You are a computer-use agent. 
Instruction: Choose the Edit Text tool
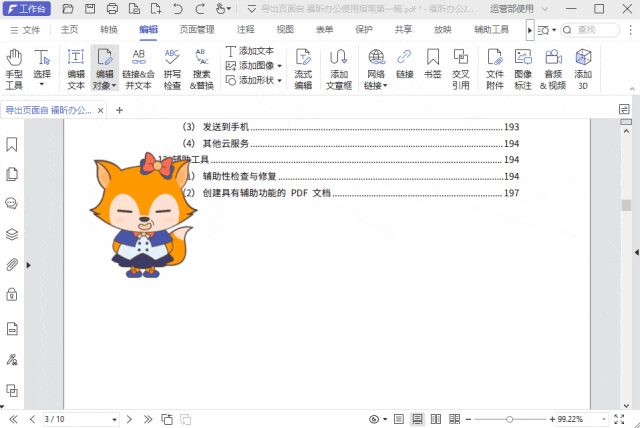coord(76,69)
